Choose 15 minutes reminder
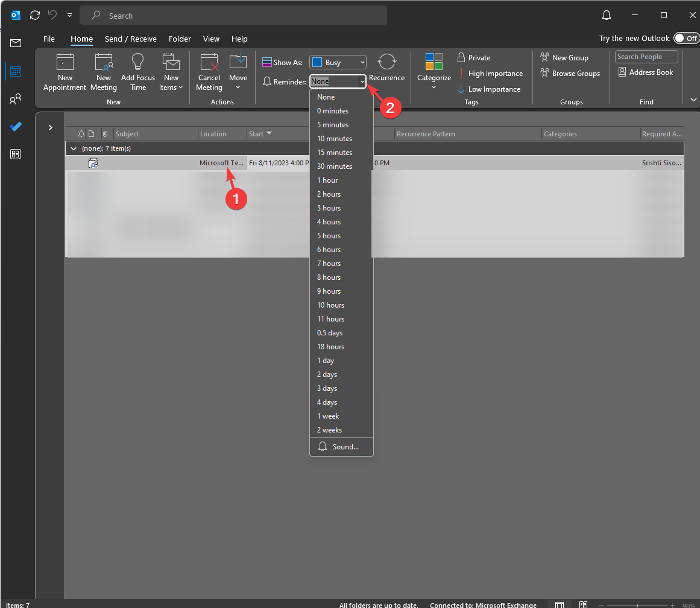Screen dimensions: 700x608 click(x=341, y=153)
